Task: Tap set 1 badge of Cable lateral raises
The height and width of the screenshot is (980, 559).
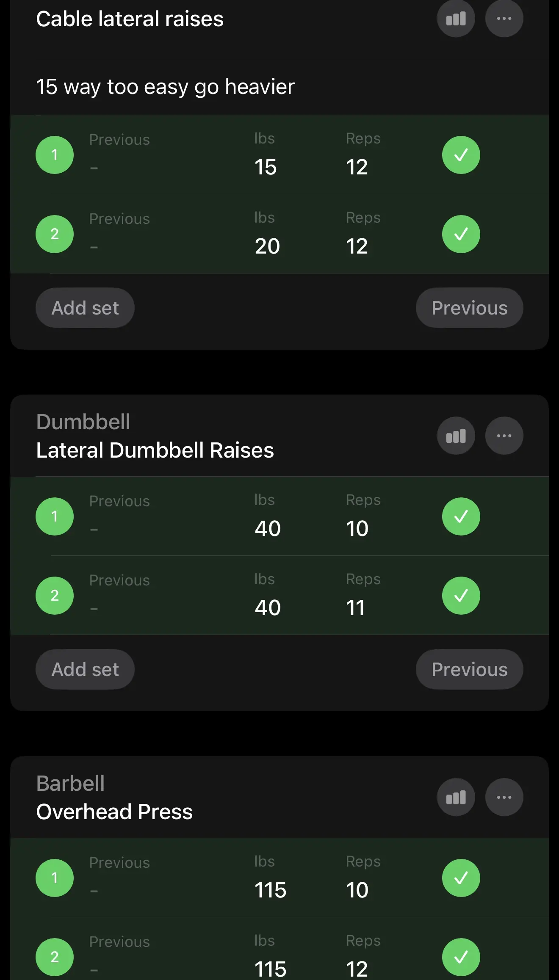Action: coord(55,155)
